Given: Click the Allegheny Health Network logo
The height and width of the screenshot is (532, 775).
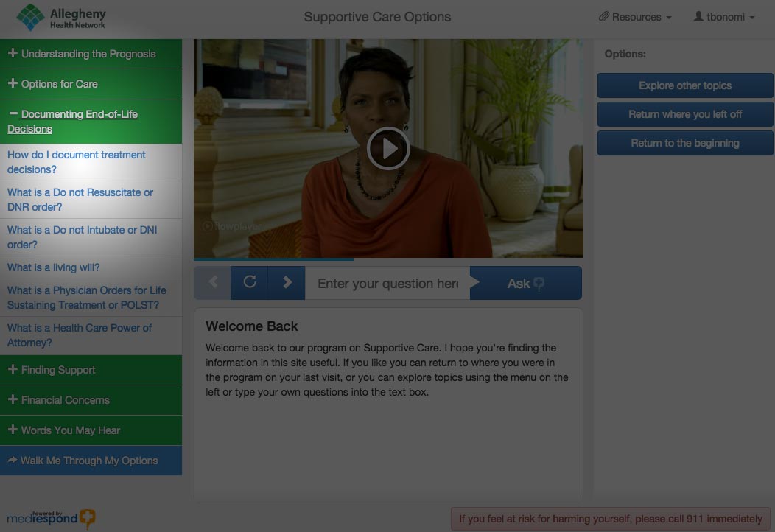Looking at the screenshot, I should tap(62, 18).
